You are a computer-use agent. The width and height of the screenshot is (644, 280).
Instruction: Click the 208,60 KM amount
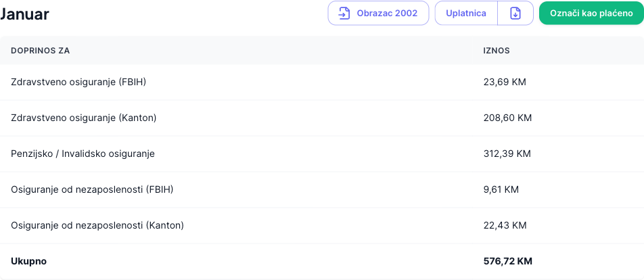coord(507,118)
